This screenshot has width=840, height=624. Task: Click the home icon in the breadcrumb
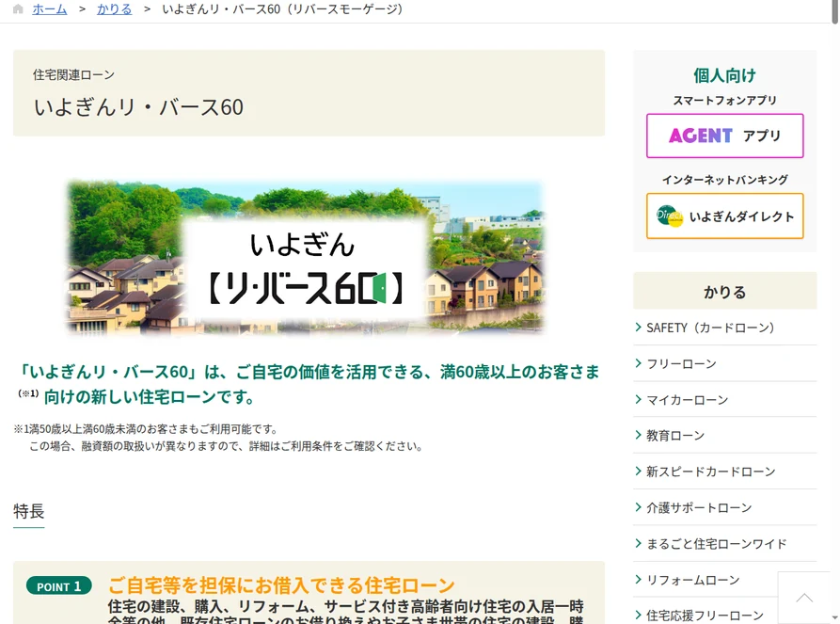(18, 9)
